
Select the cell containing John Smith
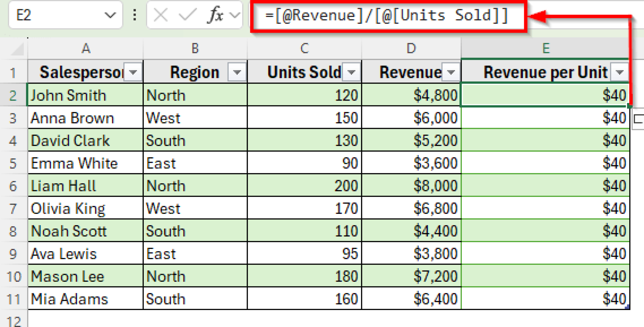[85, 95]
